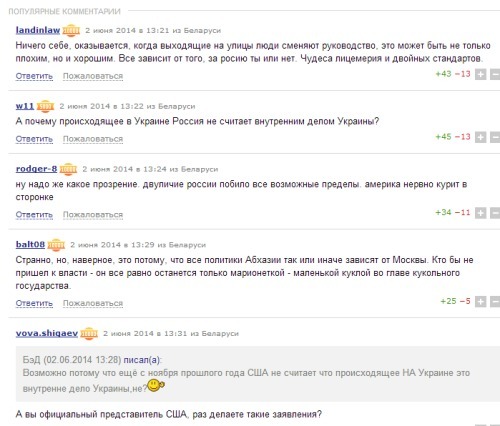Downvote rodger-8's comment with minus button

tap(495, 213)
